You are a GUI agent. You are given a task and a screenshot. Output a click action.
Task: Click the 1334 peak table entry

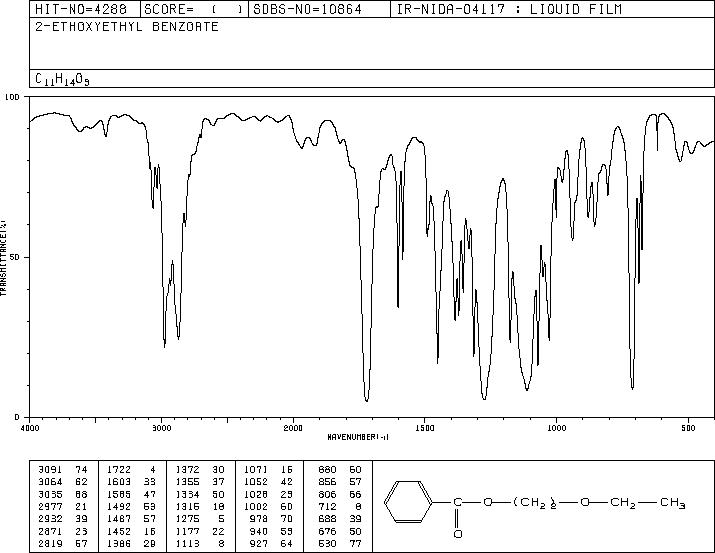click(x=200, y=494)
